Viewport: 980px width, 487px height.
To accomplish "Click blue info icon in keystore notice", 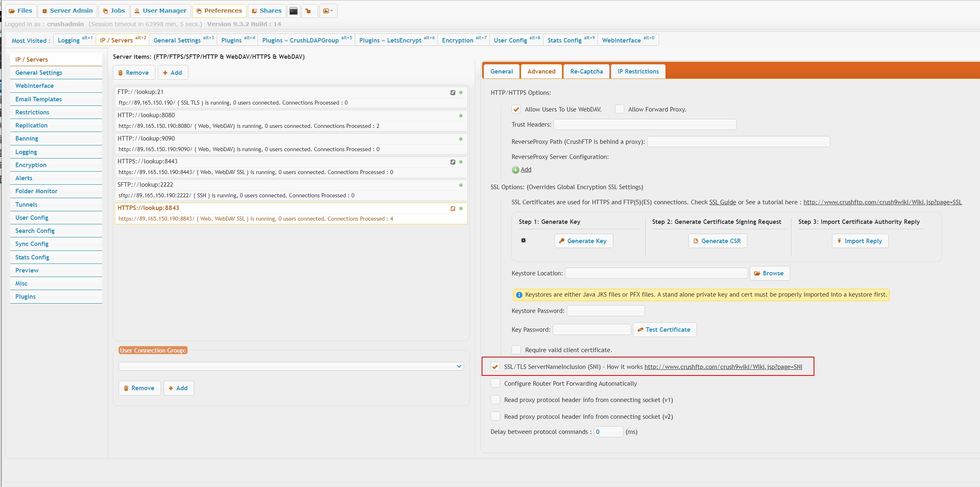I will pos(519,295).
